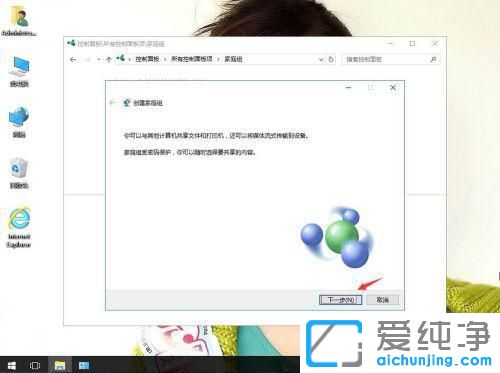The height and width of the screenshot is (373, 500).
Task: Click the forward arrow in the Control Panel window
Action: [x=87, y=60]
